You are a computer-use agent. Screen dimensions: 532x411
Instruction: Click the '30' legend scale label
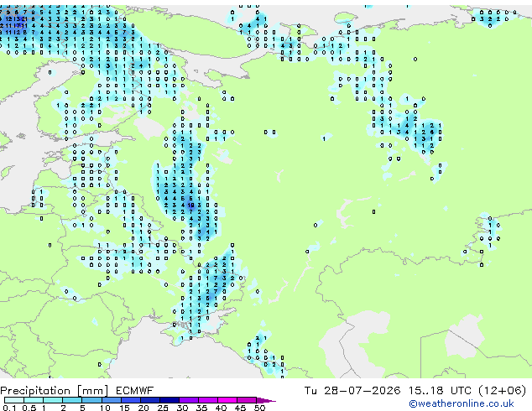point(182,408)
